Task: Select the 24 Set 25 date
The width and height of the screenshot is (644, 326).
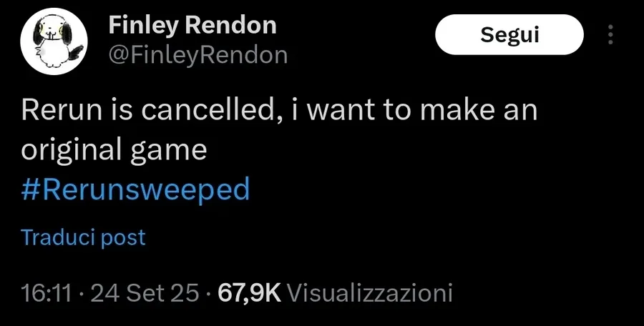Action: click(x=143, y=293)
